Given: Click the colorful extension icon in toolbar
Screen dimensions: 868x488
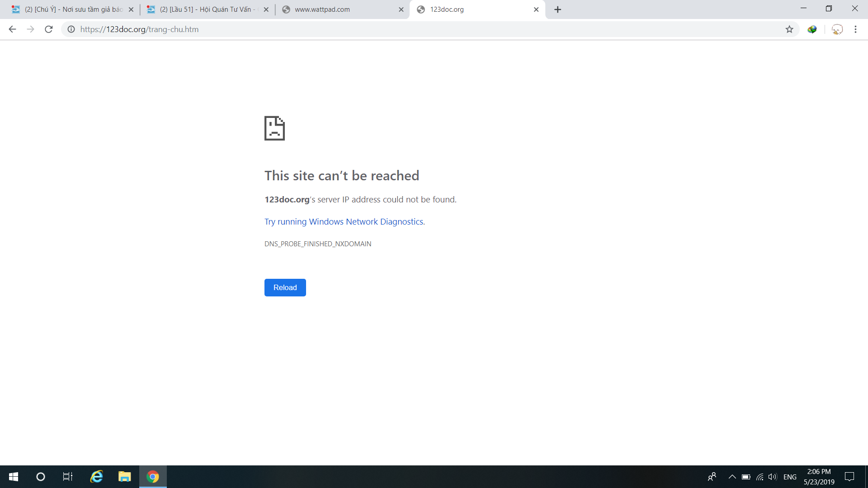Looking at the screenshot, I should pos(812,29).
